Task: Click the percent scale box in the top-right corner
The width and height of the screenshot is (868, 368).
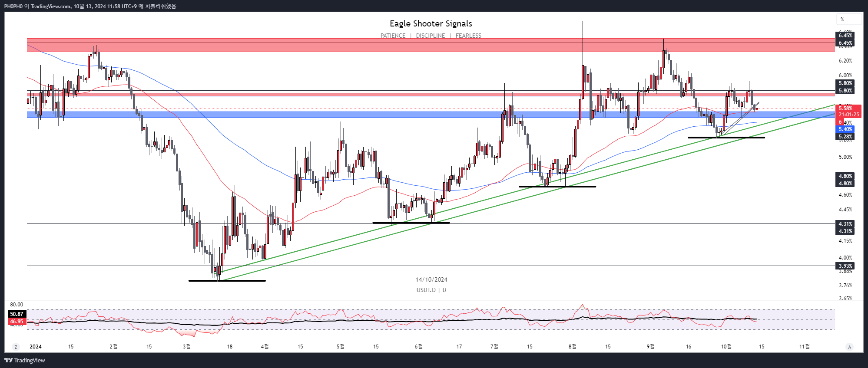Action: pyautogui.click(x=849, y=19)
